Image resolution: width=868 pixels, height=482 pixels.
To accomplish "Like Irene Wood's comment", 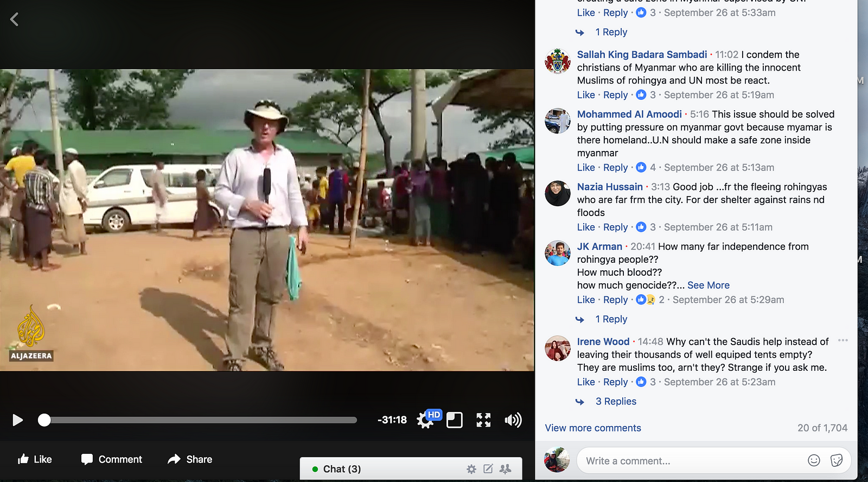I will click(586, 382).
